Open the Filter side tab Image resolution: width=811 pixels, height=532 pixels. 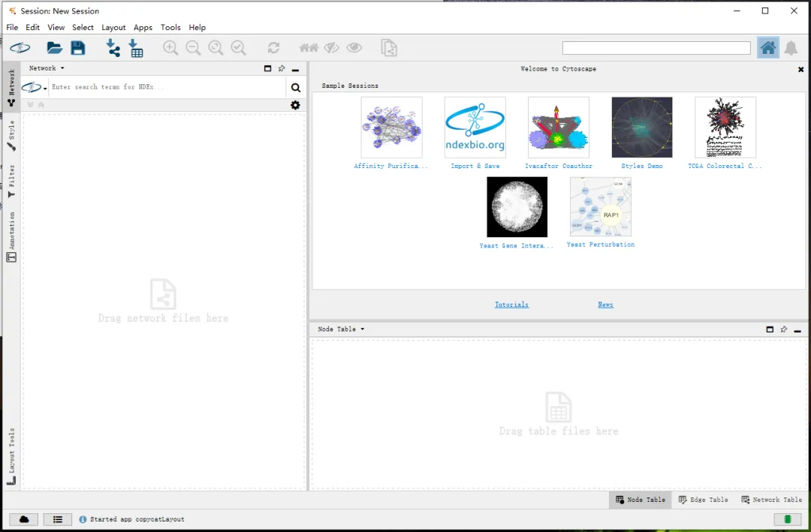pyautogui.click(x=11, y=181)
